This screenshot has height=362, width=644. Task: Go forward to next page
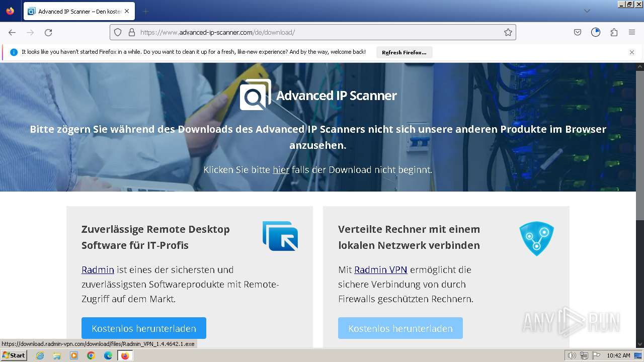coord(30,32)
